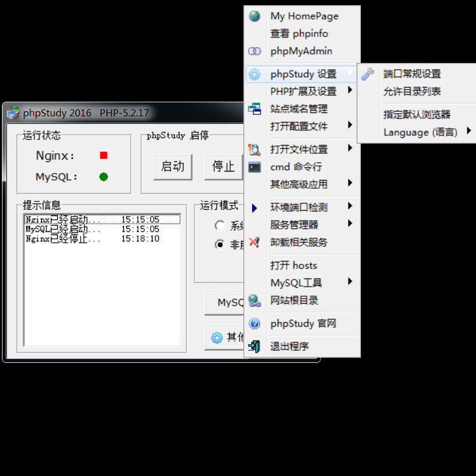Screen dimensions: 476x476
Task: Open My HomePage menu entry
Action: click(303, 16)
